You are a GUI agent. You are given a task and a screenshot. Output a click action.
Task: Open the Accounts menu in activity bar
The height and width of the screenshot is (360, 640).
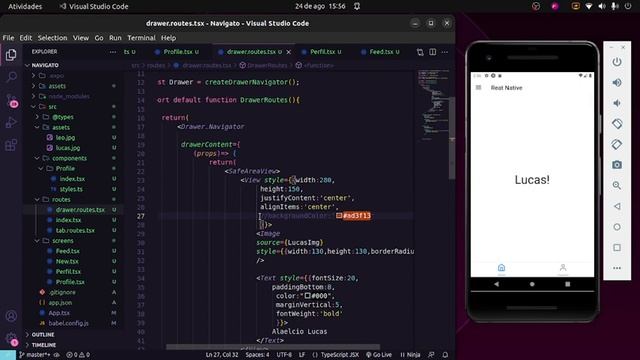(x=11, y=316)
